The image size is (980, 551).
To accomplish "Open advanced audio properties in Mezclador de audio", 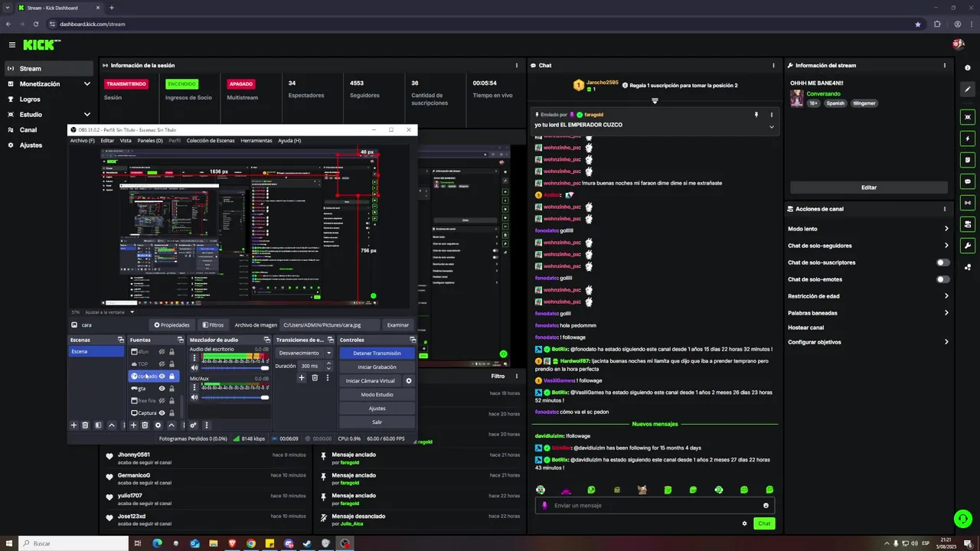I will (x=193, y=425).
